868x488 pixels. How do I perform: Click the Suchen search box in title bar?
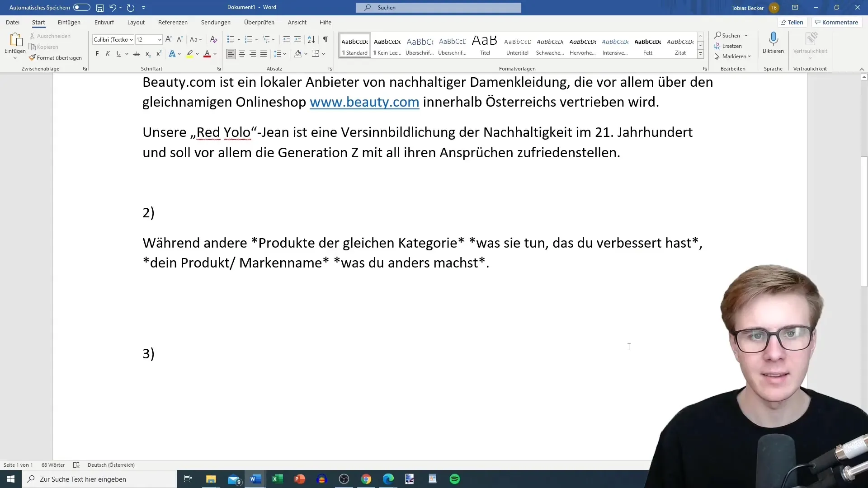click(438, 8)
